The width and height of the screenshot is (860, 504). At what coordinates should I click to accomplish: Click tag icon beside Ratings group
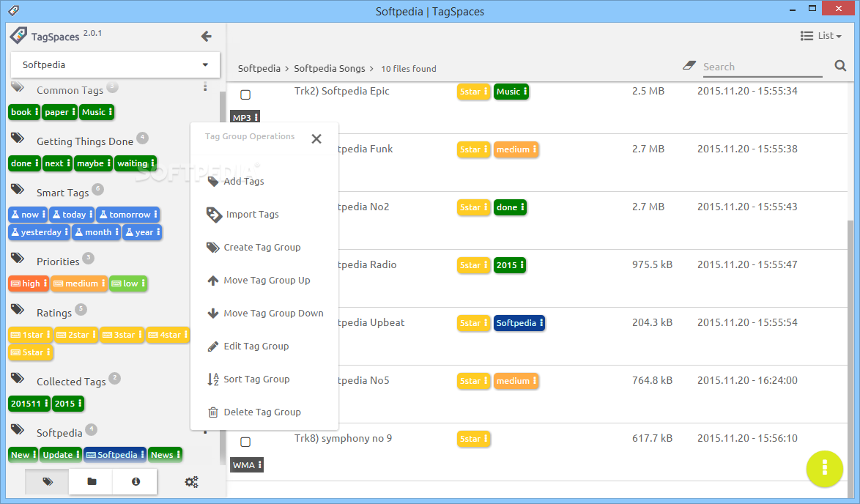(x=18, y=310)
